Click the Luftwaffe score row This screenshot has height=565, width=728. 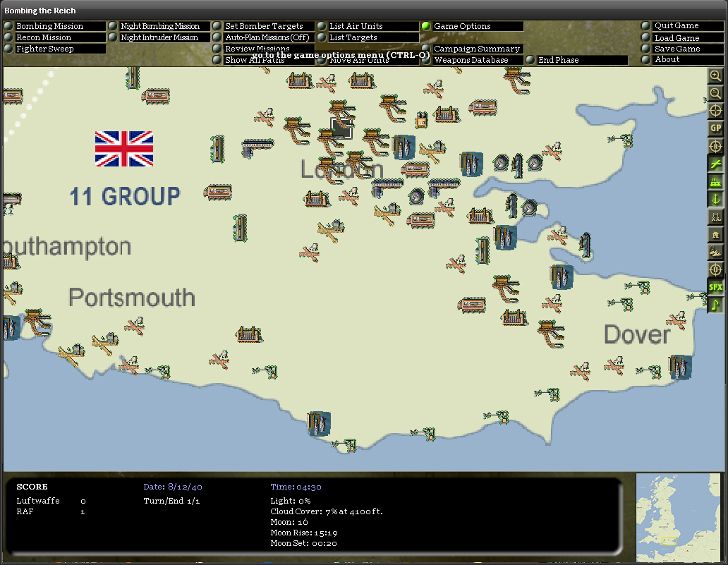51,501
